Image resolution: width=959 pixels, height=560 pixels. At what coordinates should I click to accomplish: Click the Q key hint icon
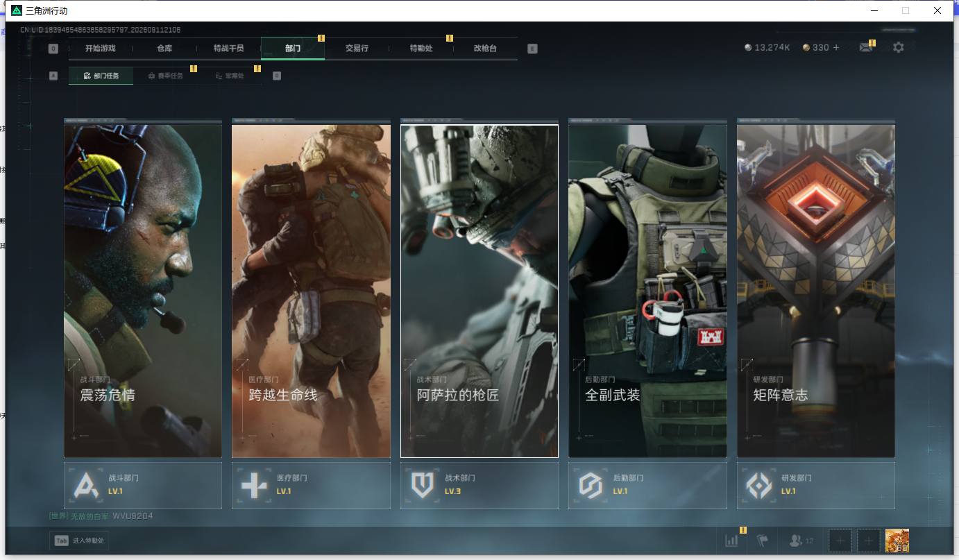click(53, 49)
